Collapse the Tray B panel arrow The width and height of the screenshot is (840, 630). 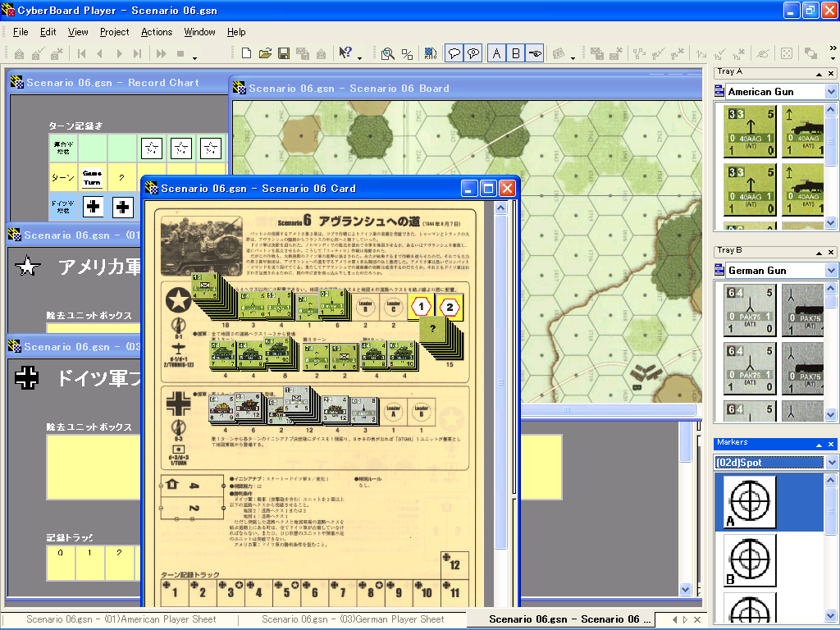(x=819, y=253)
